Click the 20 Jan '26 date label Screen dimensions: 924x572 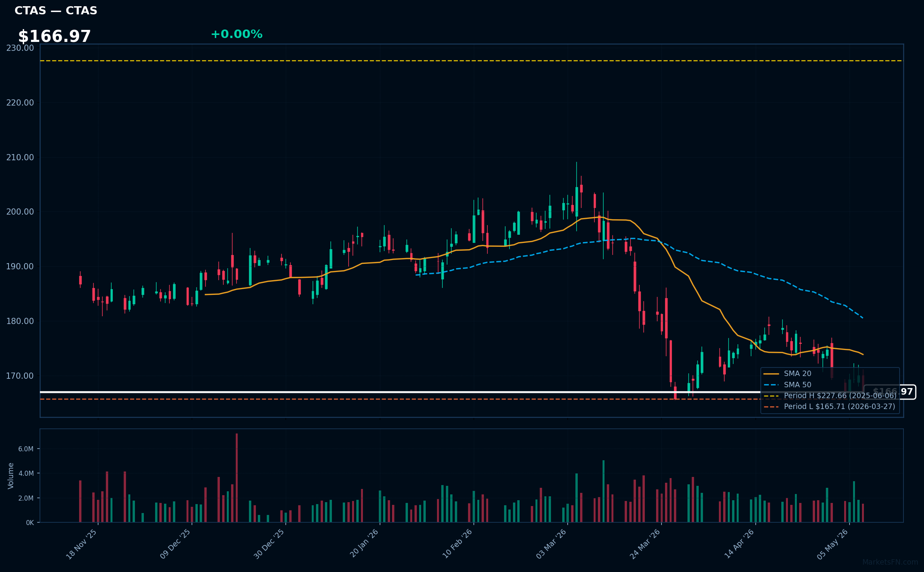364,544
